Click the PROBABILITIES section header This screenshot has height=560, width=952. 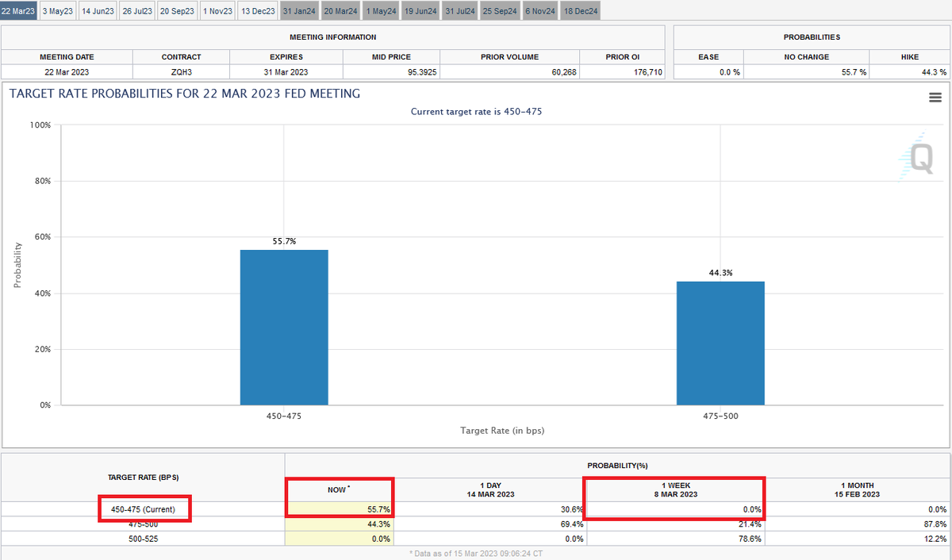point(812,37)
